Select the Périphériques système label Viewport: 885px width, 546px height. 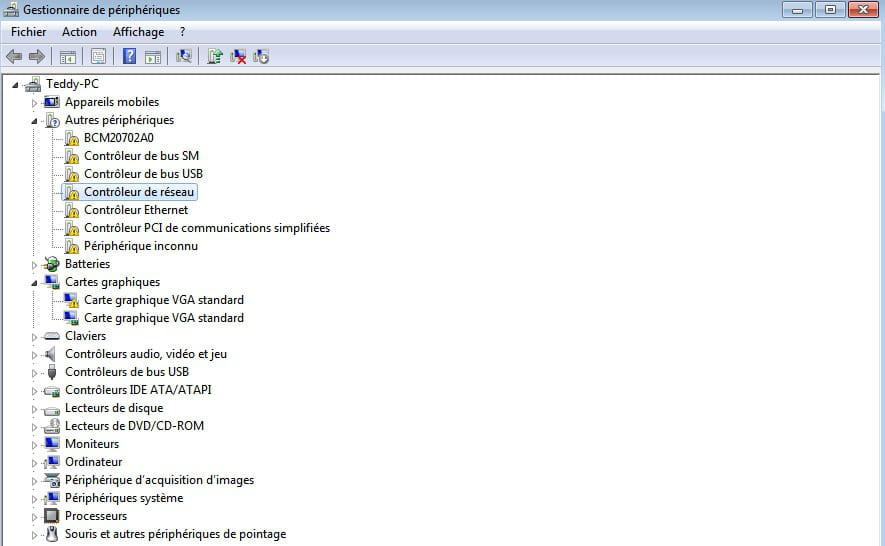[124, 498]
